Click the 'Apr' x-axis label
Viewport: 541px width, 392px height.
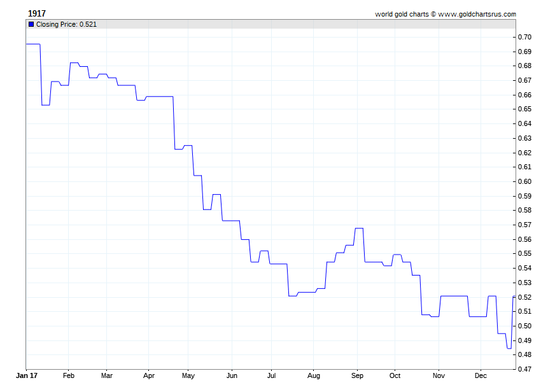149,375
